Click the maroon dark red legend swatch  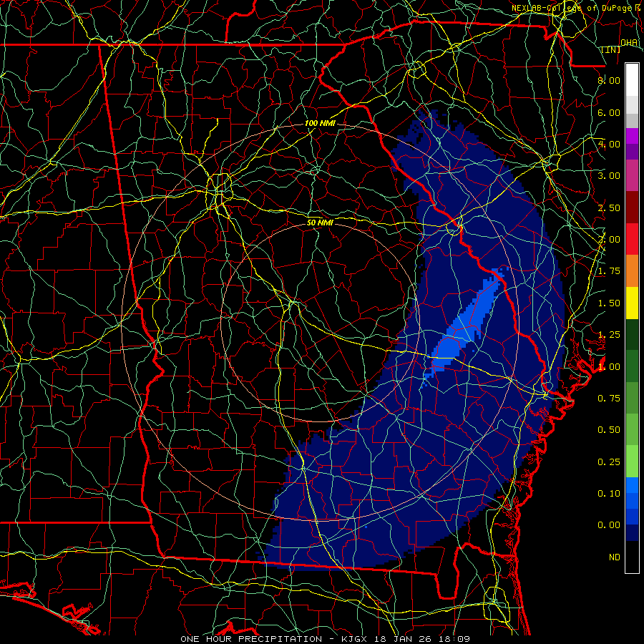(x=632, y=208)
